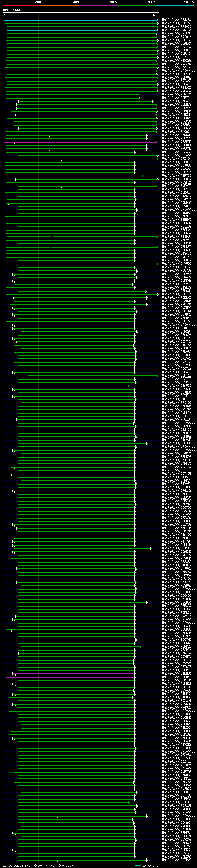Select hit UniRef100_P49299
Viewport: 197px width, 868px height.
[x=177, y=61]
